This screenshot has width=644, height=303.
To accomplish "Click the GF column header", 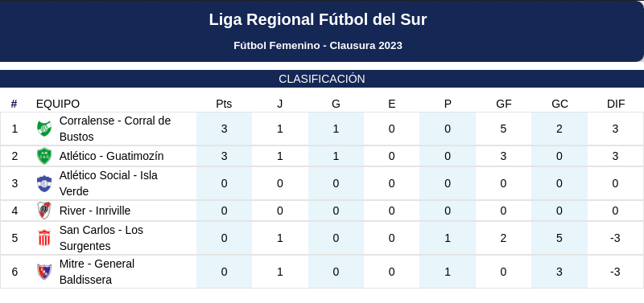I will [504, 104].
